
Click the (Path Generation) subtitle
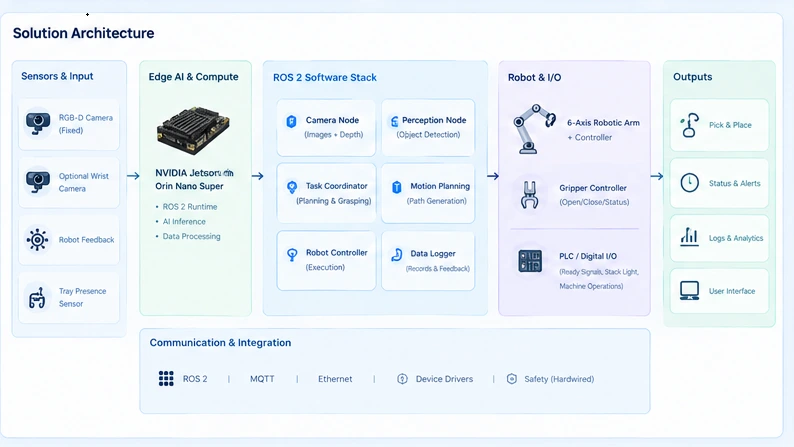pos(436,201)
